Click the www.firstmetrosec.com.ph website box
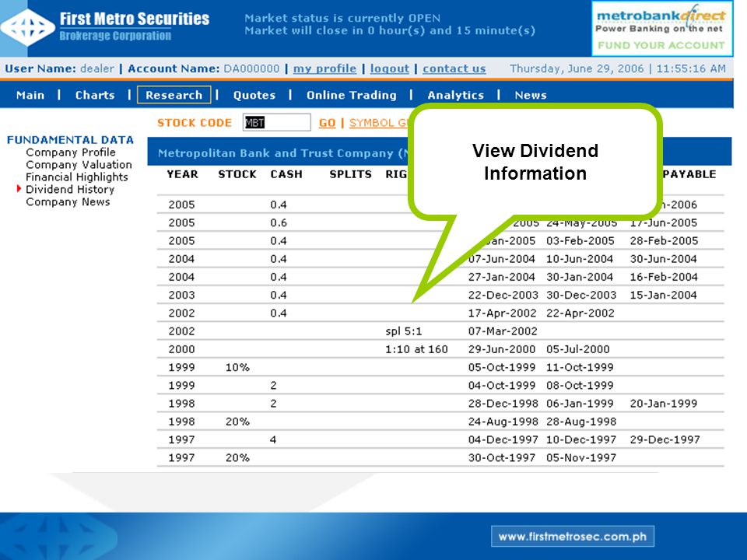The width and height of the screenshot is (747, 560). [573, 536]
